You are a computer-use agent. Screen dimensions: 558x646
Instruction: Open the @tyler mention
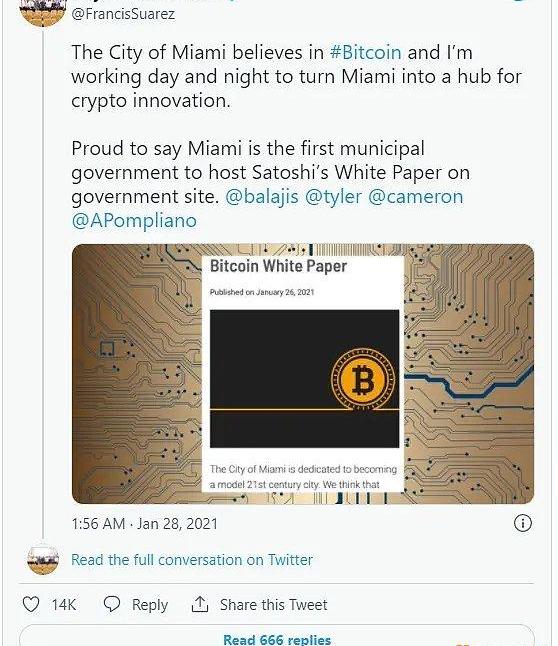333,197
